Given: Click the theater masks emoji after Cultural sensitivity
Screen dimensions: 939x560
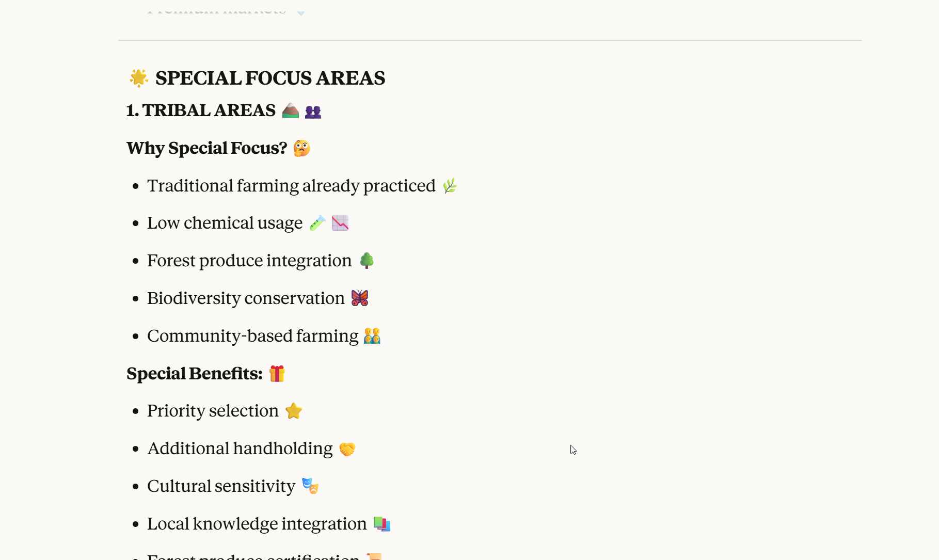Looking at the screenshot, I should [310, 486].
